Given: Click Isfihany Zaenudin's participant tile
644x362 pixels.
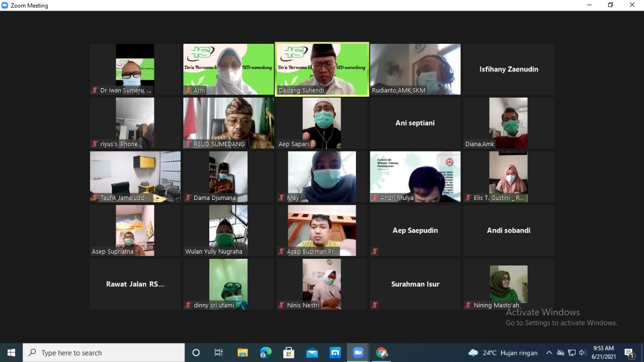Looking at the screenshot, I should (x=509, y=69).
